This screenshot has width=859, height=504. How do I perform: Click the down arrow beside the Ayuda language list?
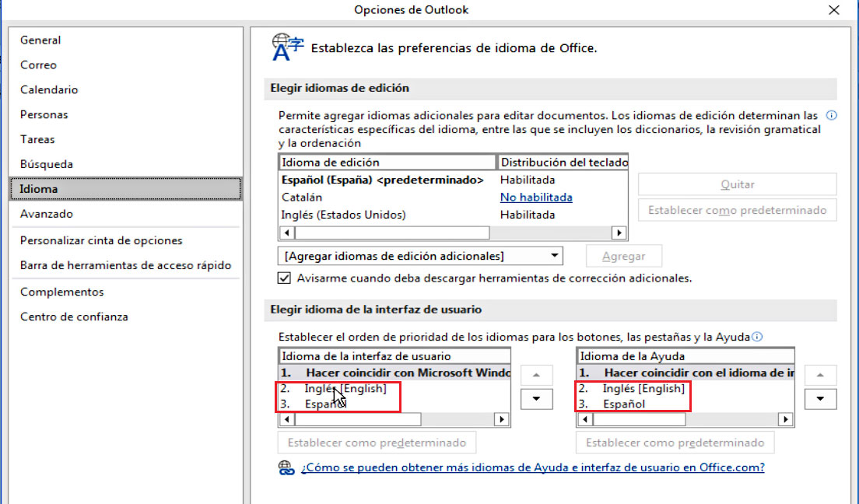(820, 398)
